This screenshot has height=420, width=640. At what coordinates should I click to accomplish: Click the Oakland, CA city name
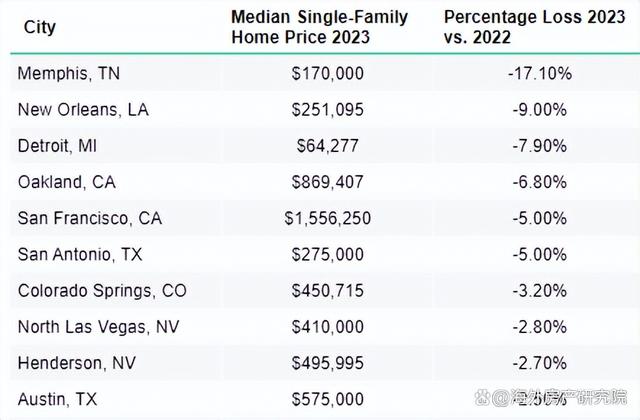tap(67, 182)
